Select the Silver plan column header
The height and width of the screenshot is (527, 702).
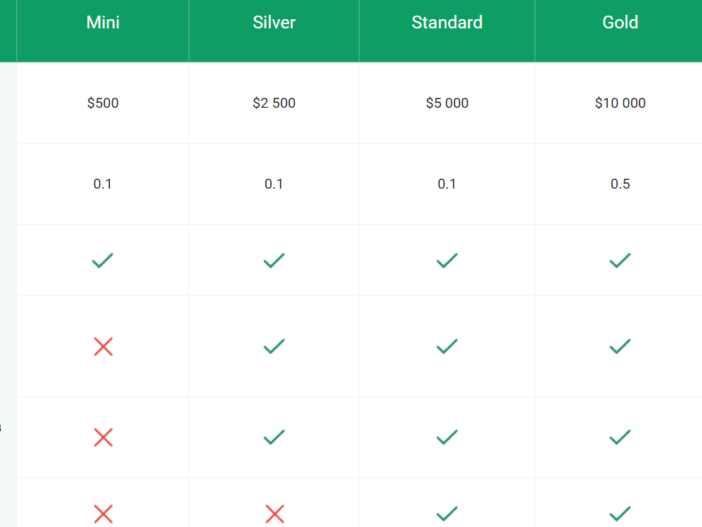coord(274,22)
